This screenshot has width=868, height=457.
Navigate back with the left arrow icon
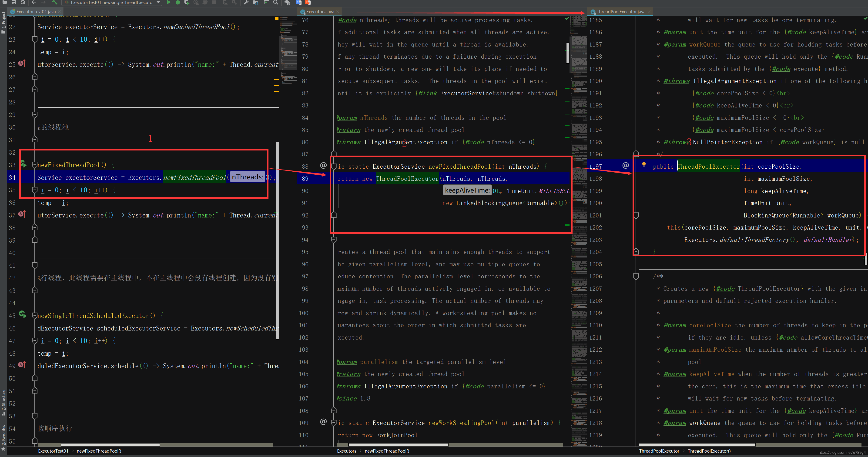coord(34,2)
